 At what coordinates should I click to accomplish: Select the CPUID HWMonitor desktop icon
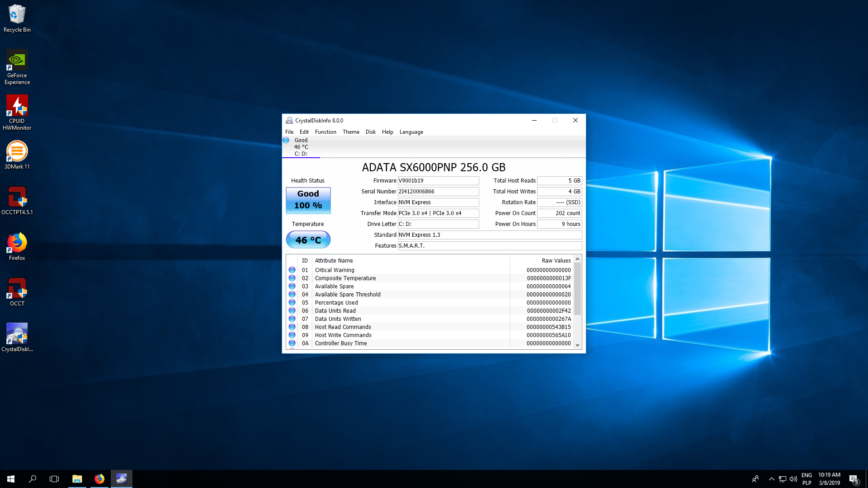(17, 113)
